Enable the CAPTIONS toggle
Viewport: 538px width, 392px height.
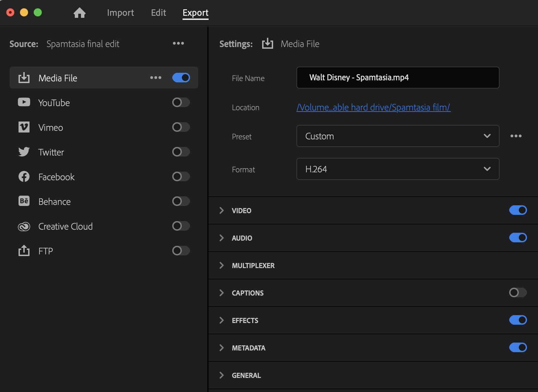pyautogui.click(x=518, y=292)
